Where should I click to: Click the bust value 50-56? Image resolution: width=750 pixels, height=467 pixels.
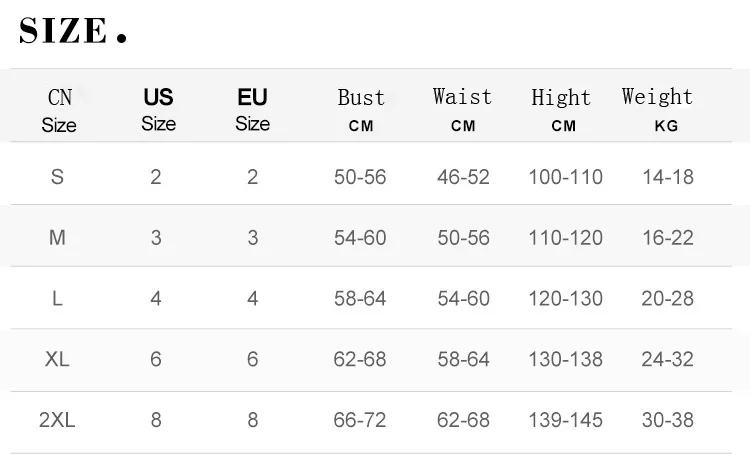tap(360, 177)
